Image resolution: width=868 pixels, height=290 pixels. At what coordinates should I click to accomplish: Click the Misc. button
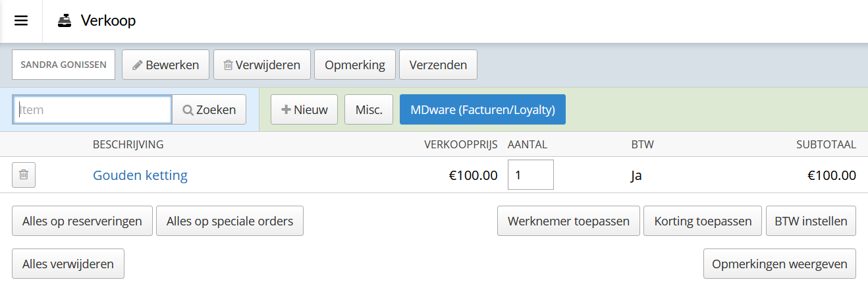(x=369, y=109)
